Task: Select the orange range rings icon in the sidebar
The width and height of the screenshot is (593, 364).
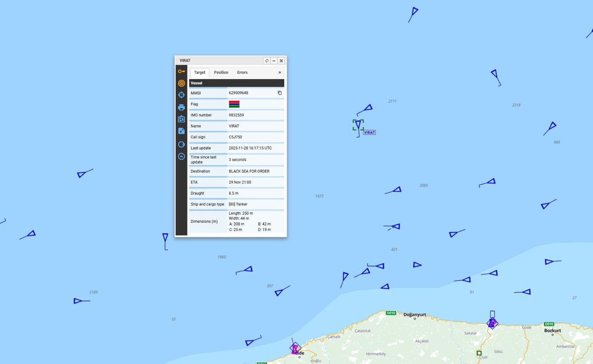Action: click(x=181, y=83)
